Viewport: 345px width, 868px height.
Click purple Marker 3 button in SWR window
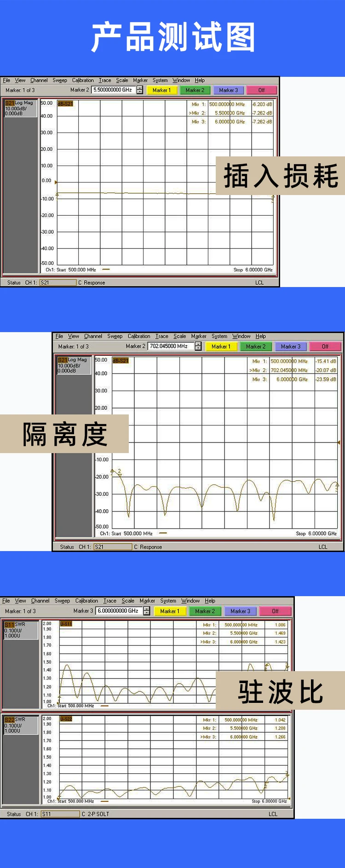click(241, 611)
